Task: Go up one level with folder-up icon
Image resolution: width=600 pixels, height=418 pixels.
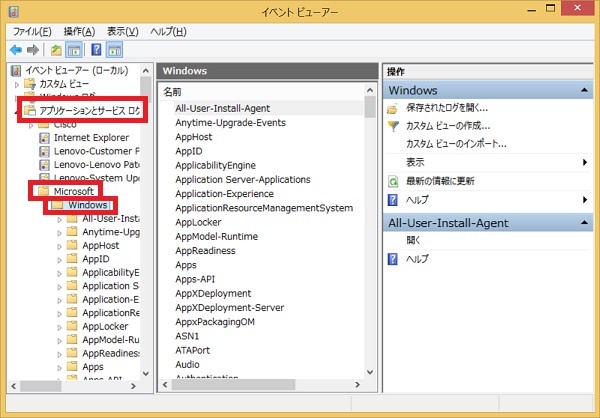Action: (56, 50)
